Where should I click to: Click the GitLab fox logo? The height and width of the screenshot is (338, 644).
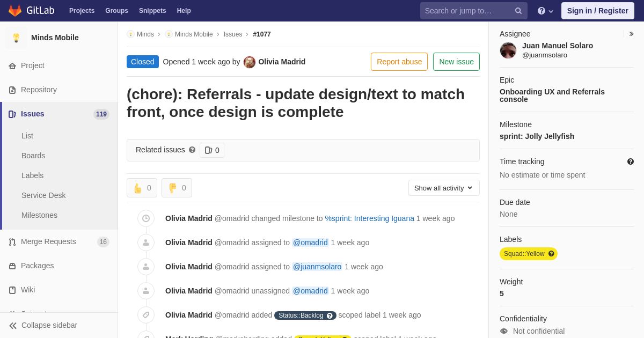(x=15, y=11)
